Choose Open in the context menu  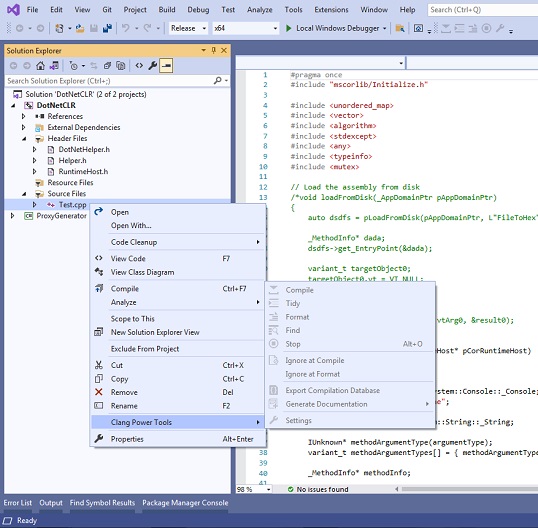pos(178,212)
